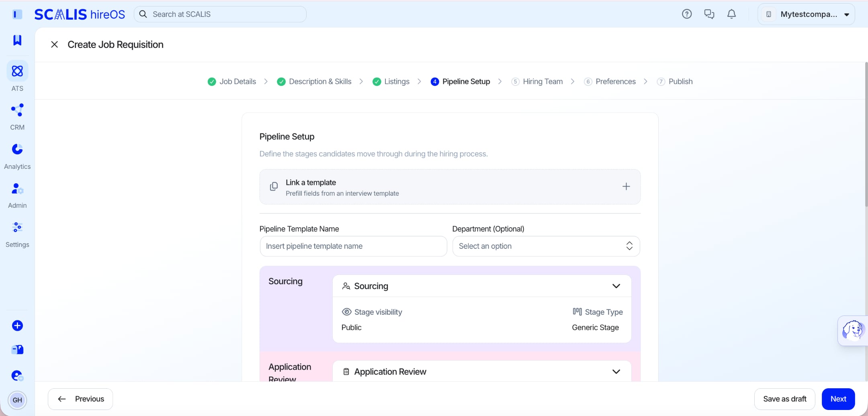
Task: Go to the Job Details step
Action: [232, 82]
